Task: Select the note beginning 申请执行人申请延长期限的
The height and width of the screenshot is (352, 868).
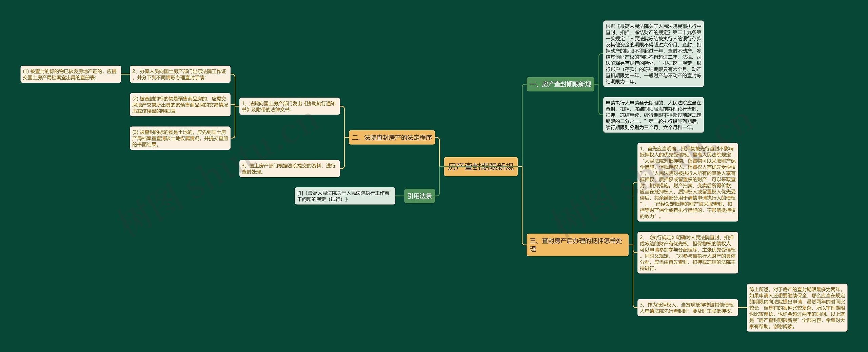Action: coord(653,115)
